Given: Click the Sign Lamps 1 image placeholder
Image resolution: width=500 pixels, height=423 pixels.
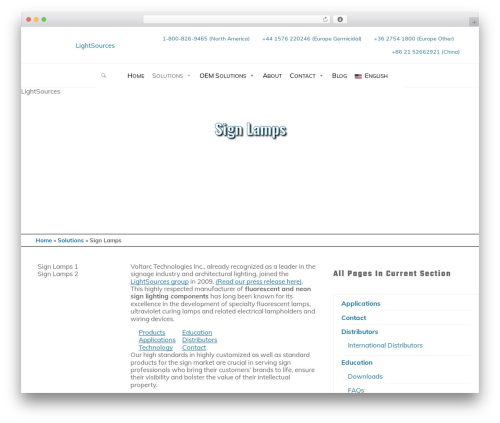Looking at the screenshot, I should [x=57, y=266].
